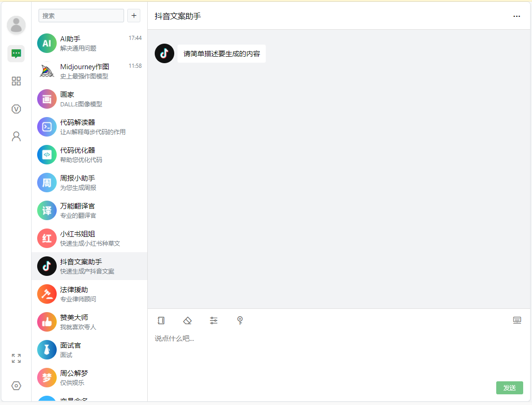Click the pin icon in input toolbar

click(x=240, y=320)
